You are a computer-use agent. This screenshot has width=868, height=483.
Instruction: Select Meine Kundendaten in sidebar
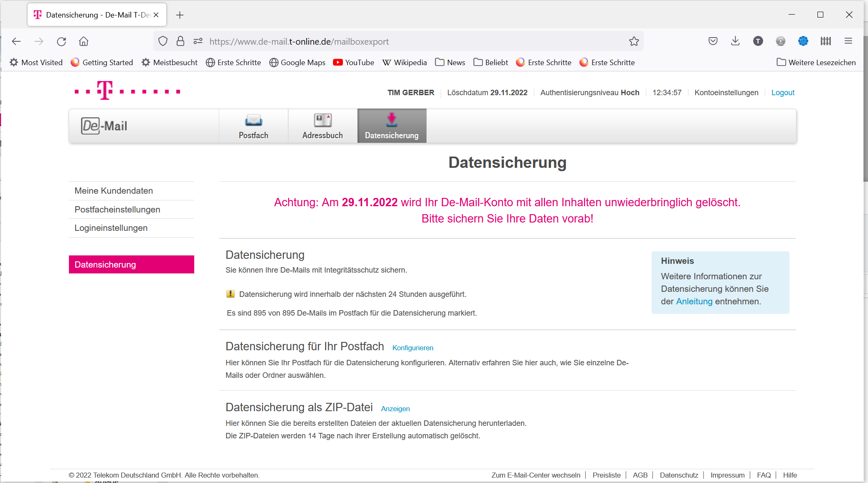114,191
